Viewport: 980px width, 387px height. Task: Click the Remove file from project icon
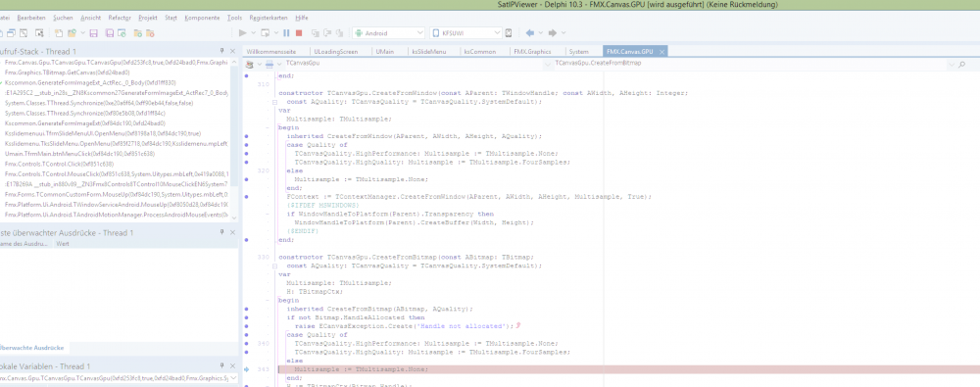click(x=151, y=32)
